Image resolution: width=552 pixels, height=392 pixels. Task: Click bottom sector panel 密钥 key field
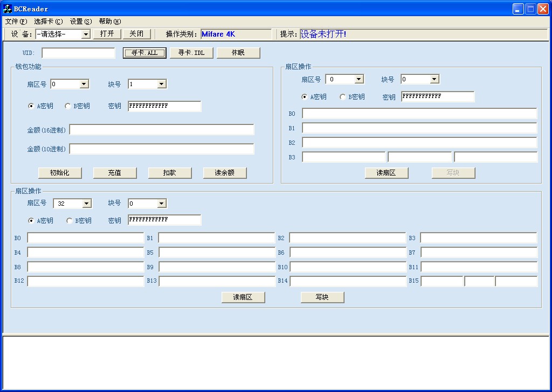coord(164,220)
